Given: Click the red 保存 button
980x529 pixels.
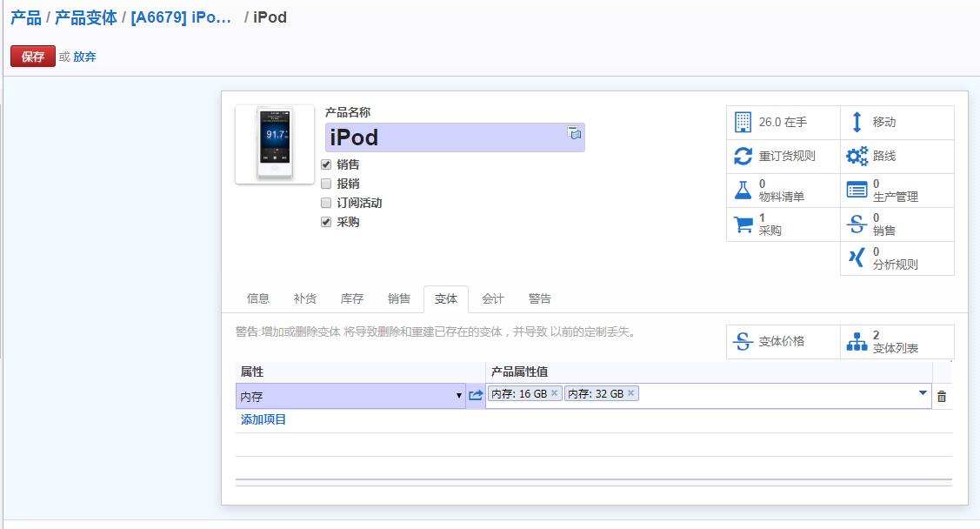Looking at the screenshot, I should coord(32,57).
